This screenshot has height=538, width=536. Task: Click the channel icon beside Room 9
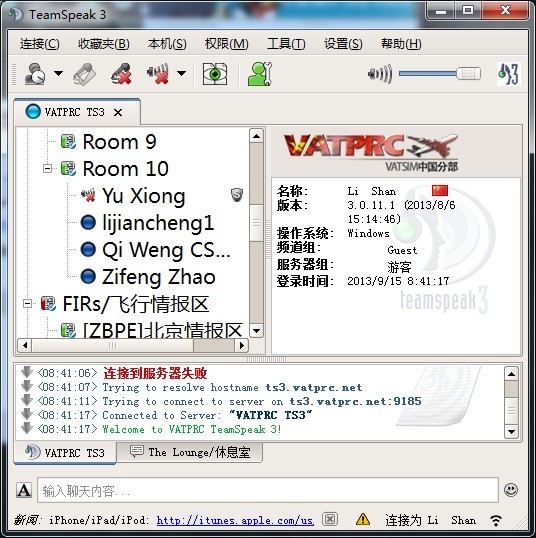pyautogui.click(x=68, y=141)
